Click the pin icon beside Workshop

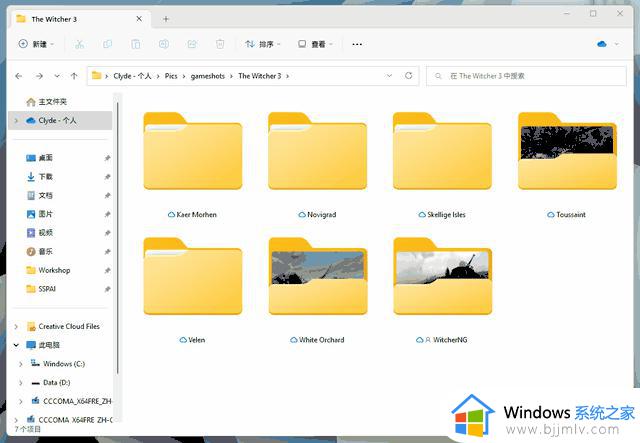107,270
